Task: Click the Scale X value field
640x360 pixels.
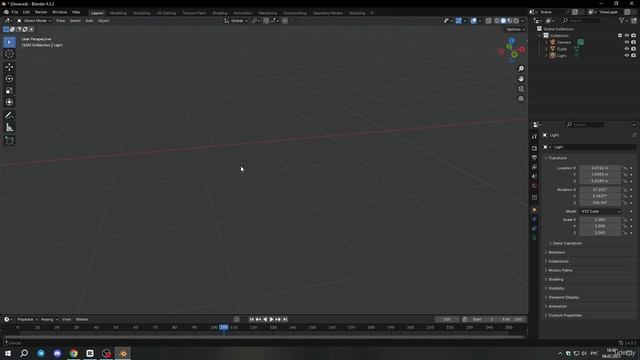Action: (600, 220)
